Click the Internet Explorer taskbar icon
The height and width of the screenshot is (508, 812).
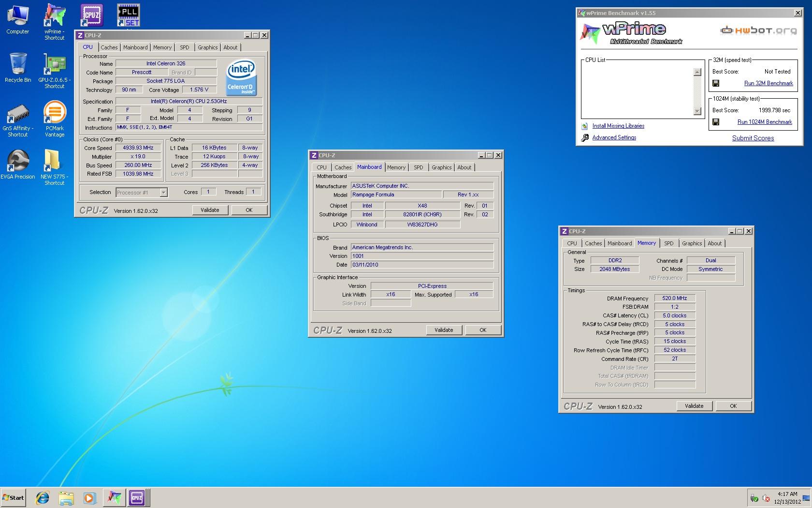[x=43, y=497]
